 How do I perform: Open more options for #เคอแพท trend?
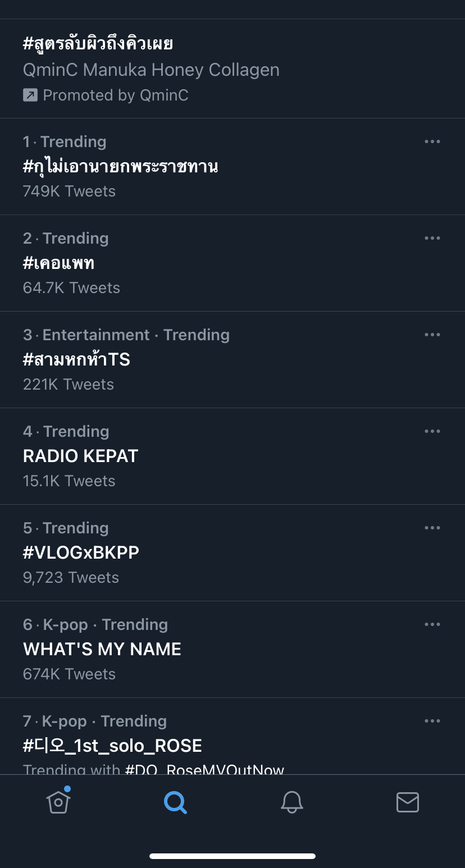(x=432, y=238)
